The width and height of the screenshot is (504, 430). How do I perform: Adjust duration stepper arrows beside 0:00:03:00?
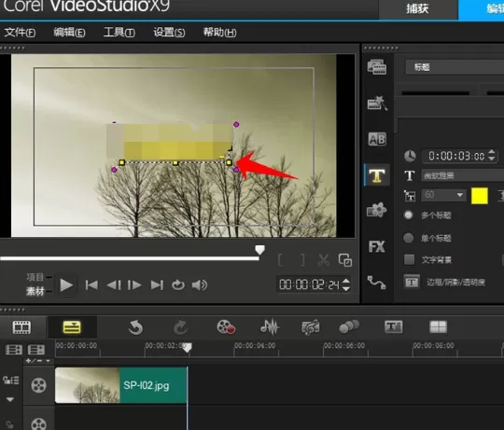[491, 156]
